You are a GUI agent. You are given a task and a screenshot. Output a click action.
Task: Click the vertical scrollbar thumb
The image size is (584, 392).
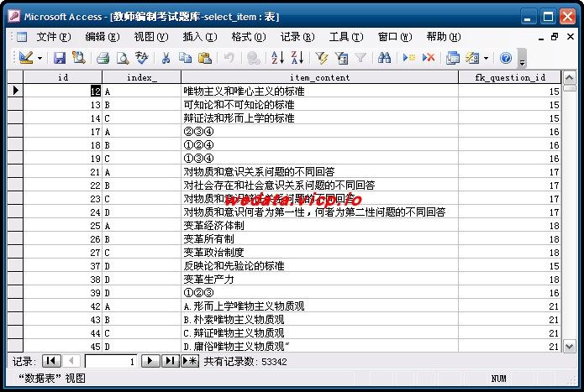[x=569, y=88]
